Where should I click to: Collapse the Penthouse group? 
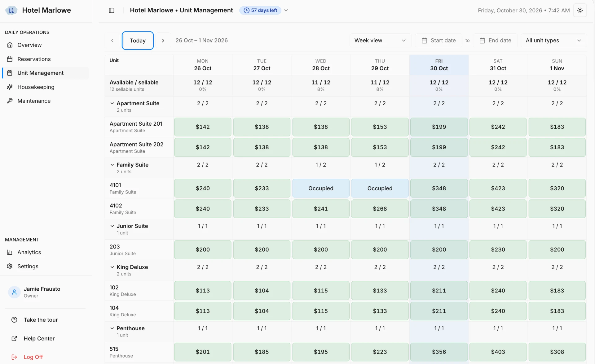[112, 328]
